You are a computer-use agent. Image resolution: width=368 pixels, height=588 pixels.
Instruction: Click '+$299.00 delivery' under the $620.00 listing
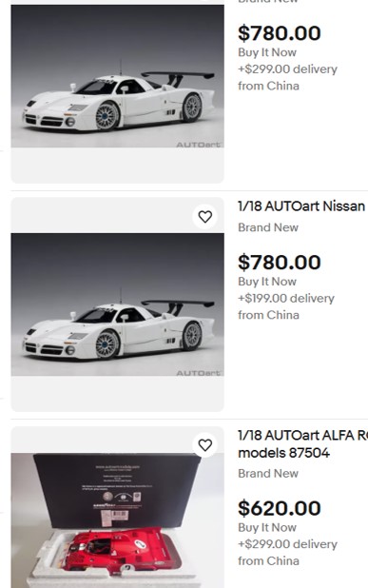point(288,544)
